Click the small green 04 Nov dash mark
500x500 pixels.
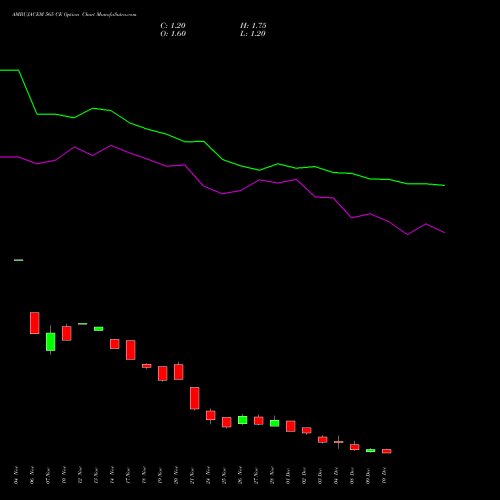(x=19, y=260)
